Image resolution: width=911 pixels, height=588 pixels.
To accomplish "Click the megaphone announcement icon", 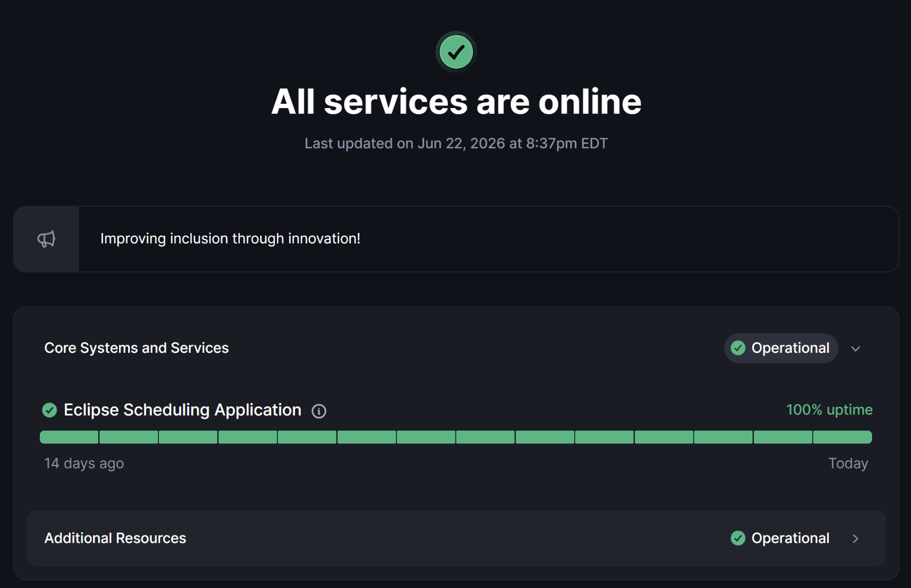I will (46, 239).
